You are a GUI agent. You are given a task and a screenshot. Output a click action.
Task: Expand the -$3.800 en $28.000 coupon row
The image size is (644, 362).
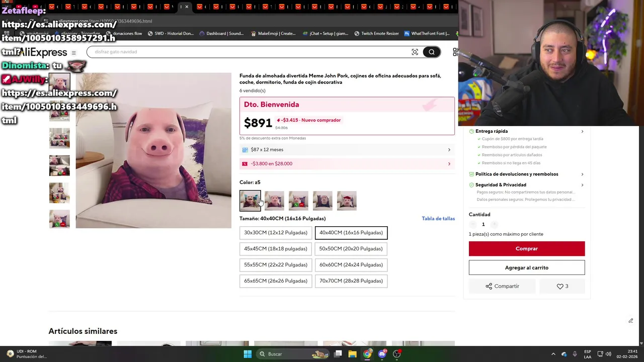[347, 164]
